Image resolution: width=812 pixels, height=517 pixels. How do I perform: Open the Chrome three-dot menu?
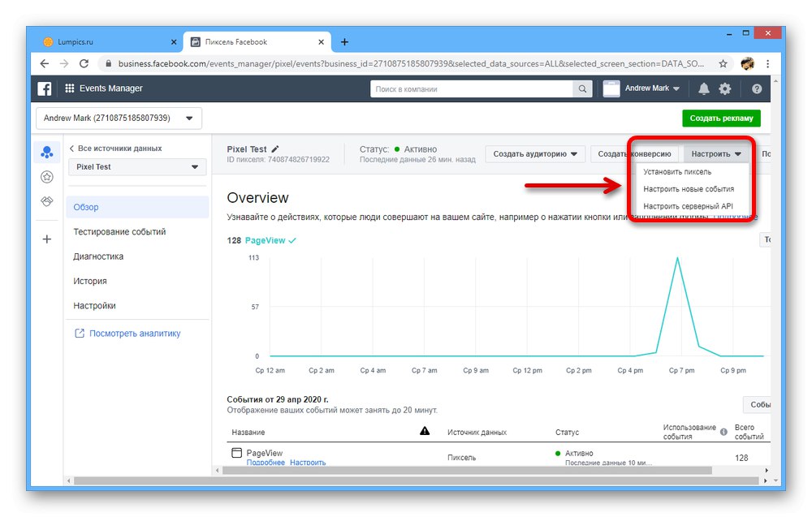point(767,63)
